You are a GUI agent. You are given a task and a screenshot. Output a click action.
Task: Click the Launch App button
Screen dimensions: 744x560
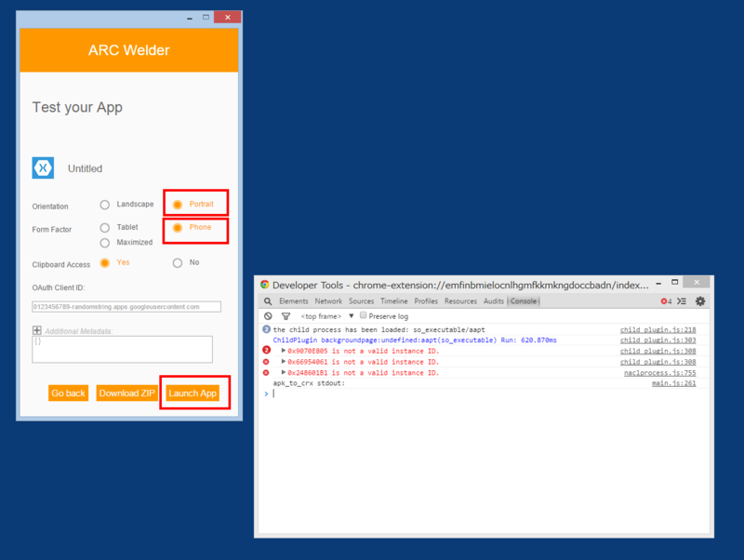point(193,393)
